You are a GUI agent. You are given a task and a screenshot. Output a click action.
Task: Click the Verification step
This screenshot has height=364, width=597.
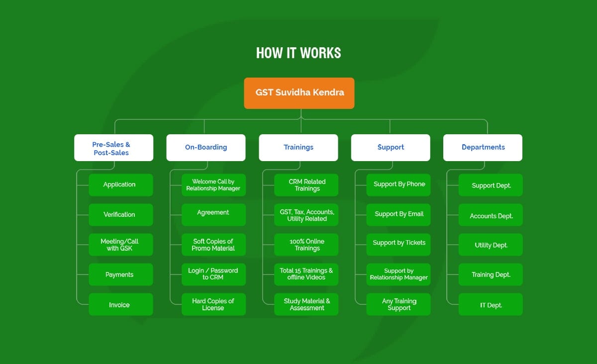[x=120, y=215]
